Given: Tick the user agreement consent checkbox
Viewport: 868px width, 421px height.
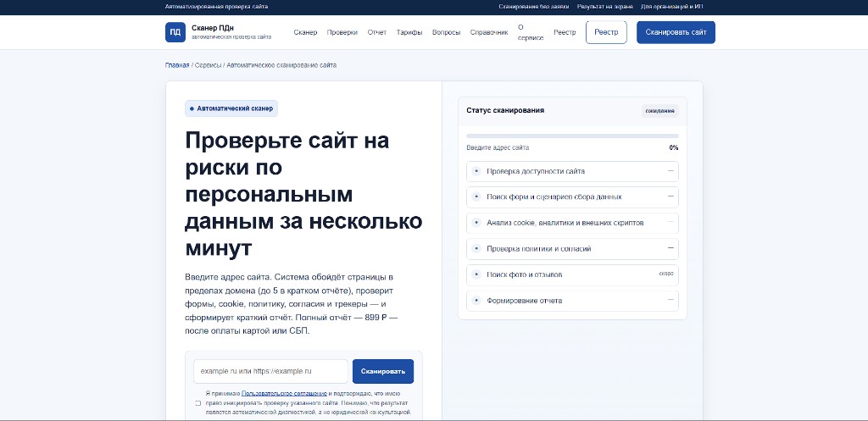Looking at the screenshot, I should [198, 403].
